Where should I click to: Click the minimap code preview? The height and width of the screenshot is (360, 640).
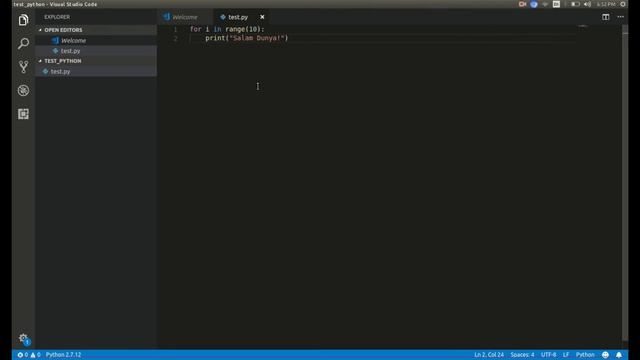pyautogui.click(x=583, y=27)
